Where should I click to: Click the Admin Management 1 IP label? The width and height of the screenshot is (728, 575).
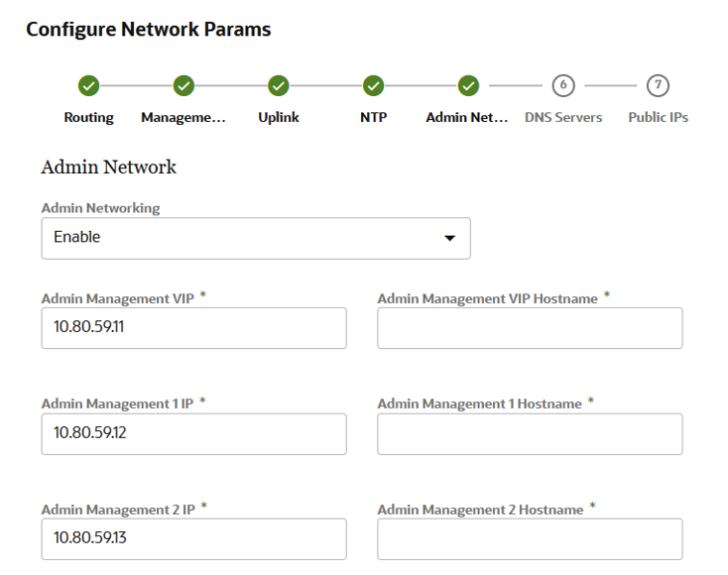[117, 403]
